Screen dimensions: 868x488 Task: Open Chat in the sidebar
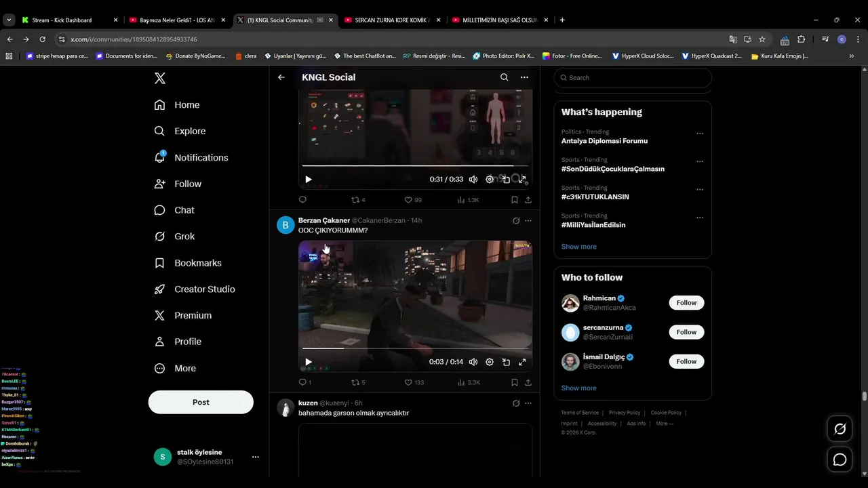pos(174,210)
